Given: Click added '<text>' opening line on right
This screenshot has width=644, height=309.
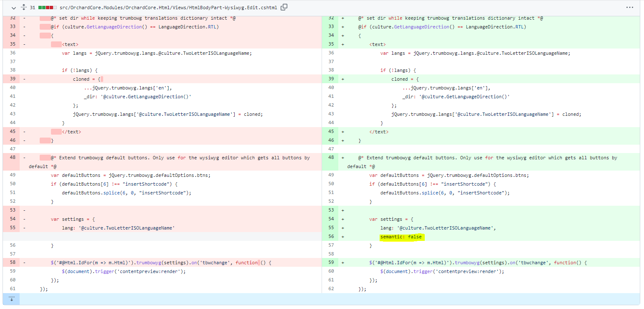Looking at the screenshot, I should pyautogui.click(x=378, y=44).
